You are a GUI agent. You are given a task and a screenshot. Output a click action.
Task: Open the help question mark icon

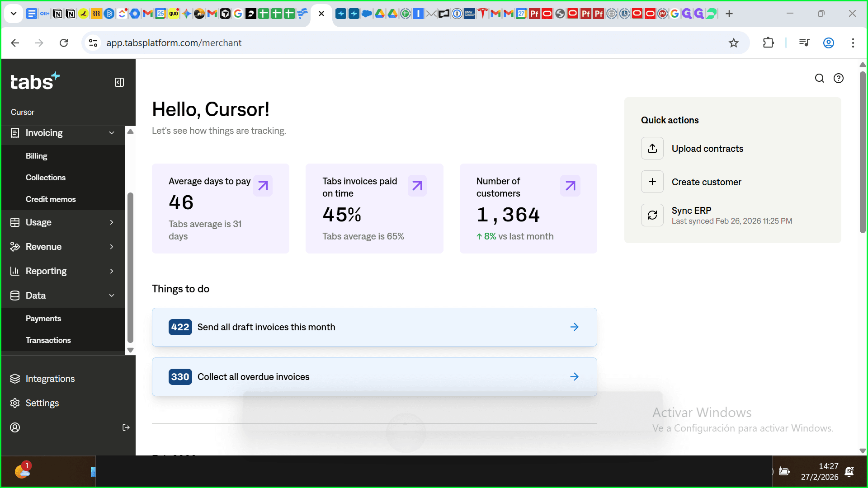(839, 78)
